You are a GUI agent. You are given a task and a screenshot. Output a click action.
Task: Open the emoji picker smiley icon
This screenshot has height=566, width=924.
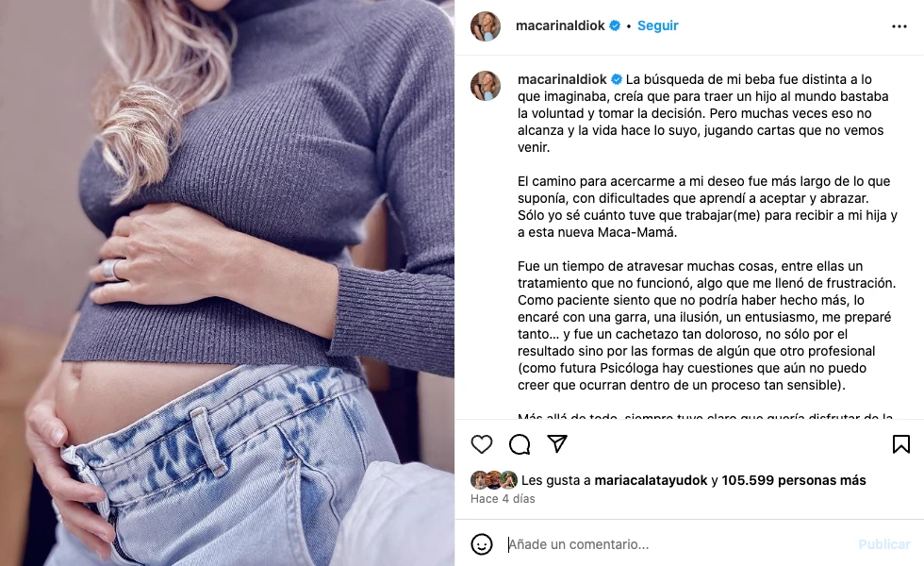click(x=482, y=544)
